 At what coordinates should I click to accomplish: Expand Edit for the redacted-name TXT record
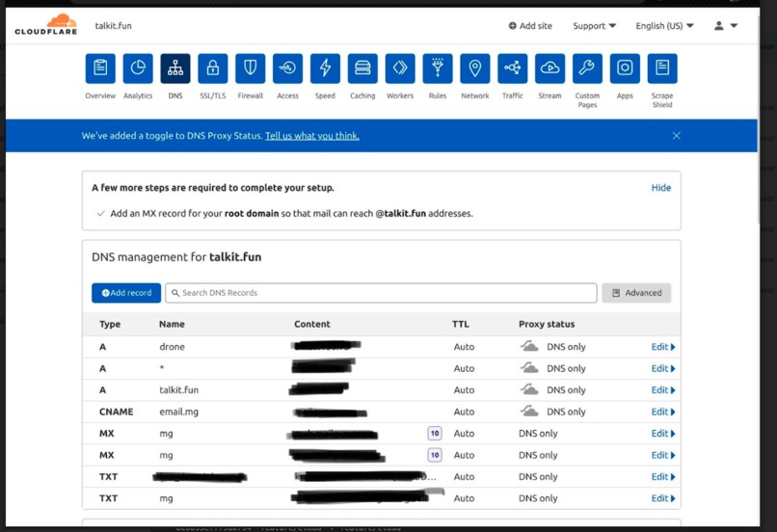(663, 476)
